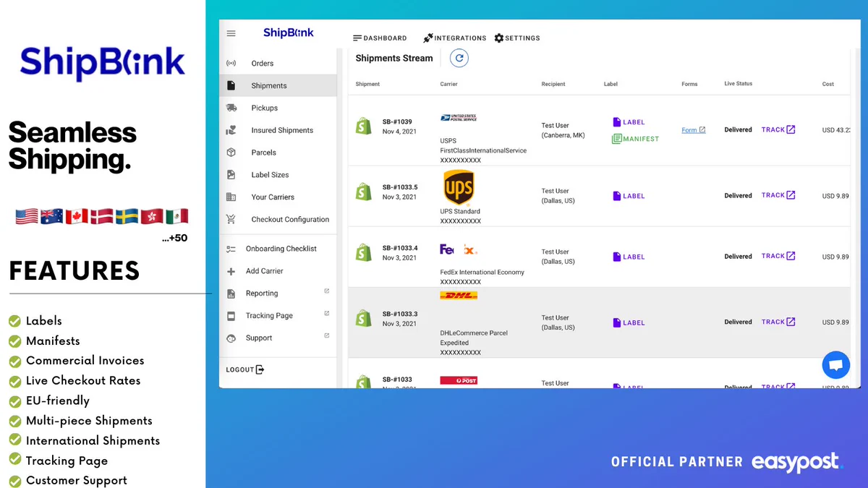Open the Form link for SB-#1039
Viewport: 868px width, 488px height.
click(693, 130)
